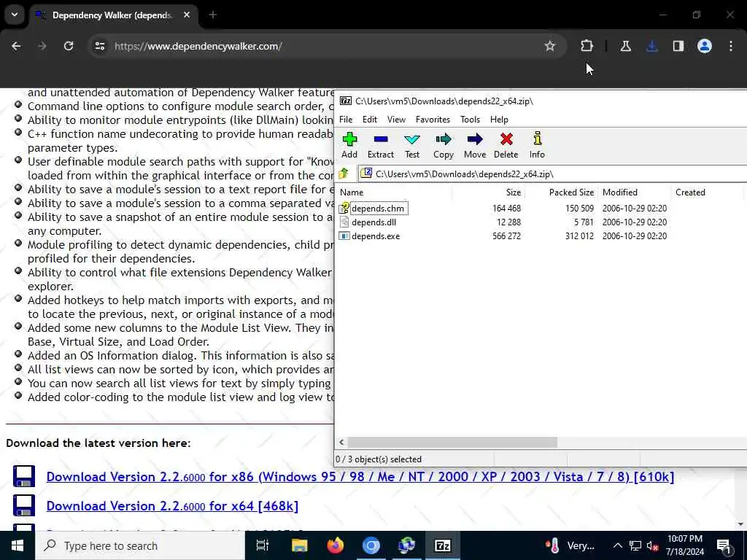The height and width of the screenshot is (560, 747).
Task: Click the Info toolbar icon in 7-Zip
Action: click(x=538, y=139)
